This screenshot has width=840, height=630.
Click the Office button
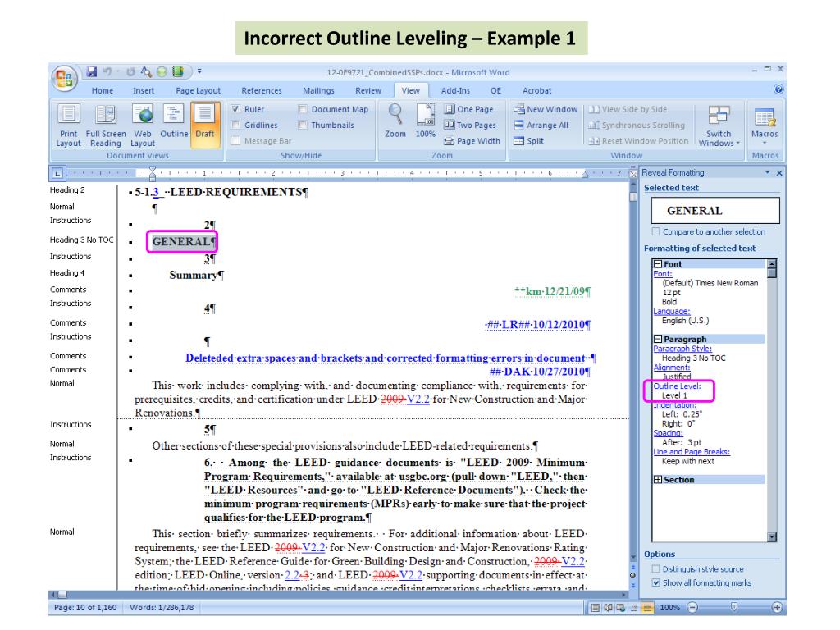[x=64, y=78]
